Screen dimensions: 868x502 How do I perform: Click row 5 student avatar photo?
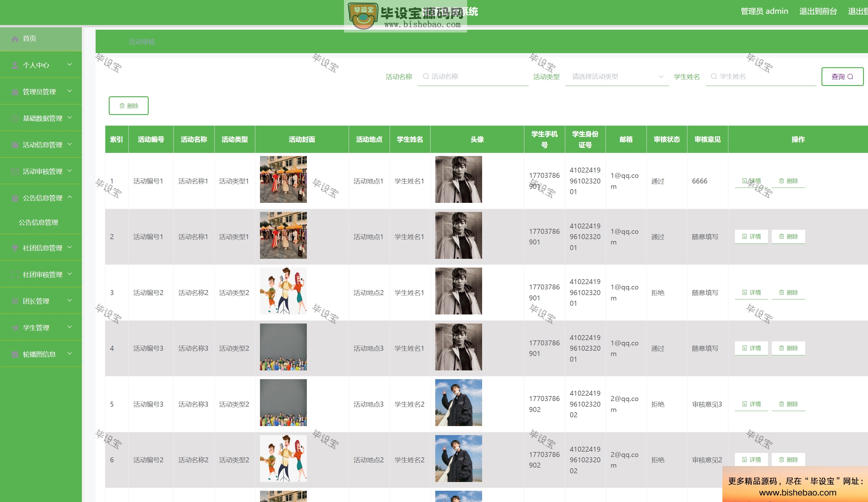[458, 403]
